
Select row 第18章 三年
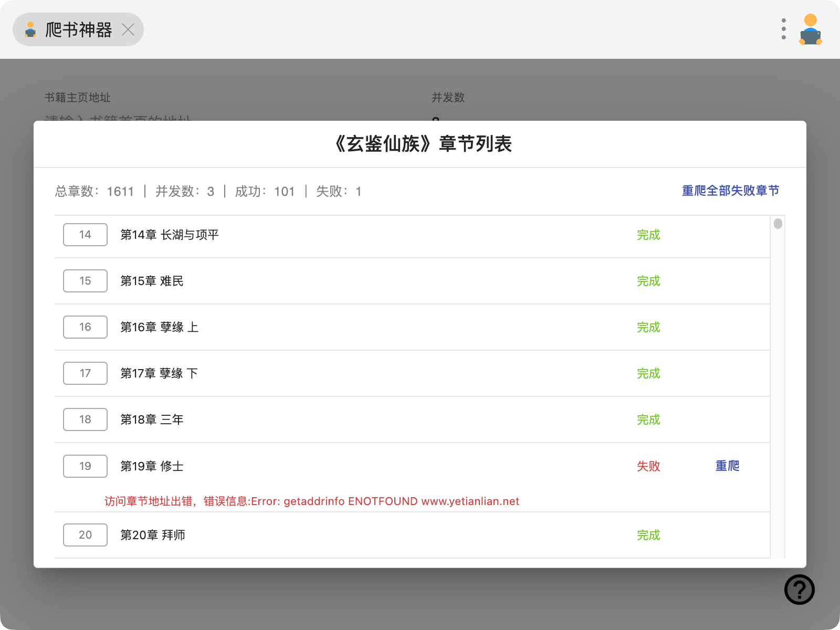pyautogui.click(x=412, y=419)
